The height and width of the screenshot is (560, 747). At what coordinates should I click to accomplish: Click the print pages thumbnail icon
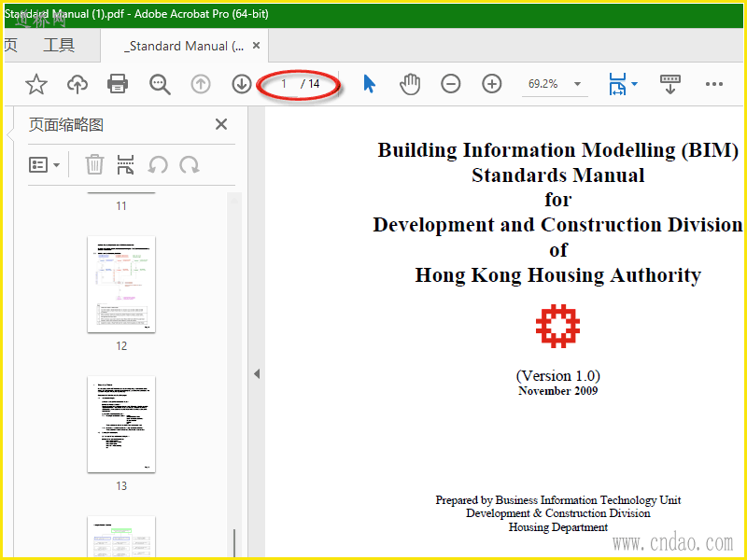(126, 165)
